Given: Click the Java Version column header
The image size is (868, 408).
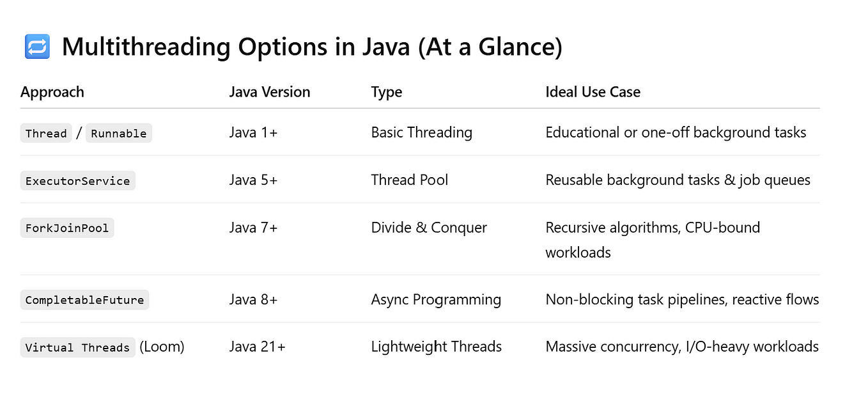Looking at the screenshot, I should [270, 92].
